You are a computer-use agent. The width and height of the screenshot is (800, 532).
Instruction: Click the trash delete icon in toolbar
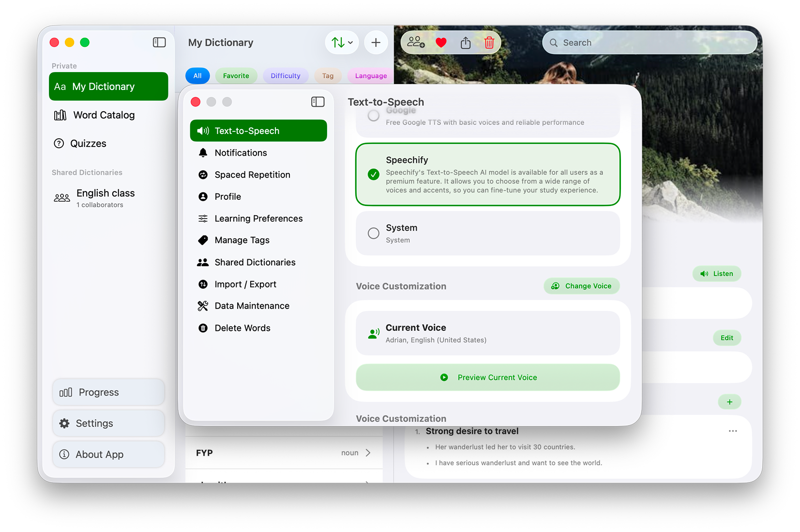489,43
